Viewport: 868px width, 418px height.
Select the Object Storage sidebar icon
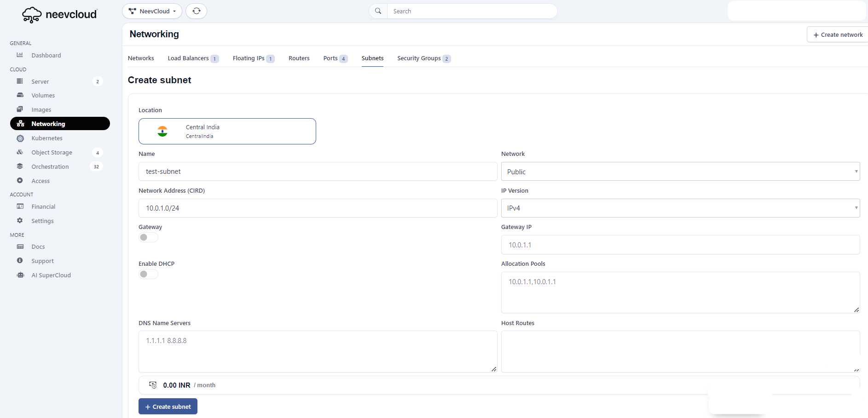point(20,152)
